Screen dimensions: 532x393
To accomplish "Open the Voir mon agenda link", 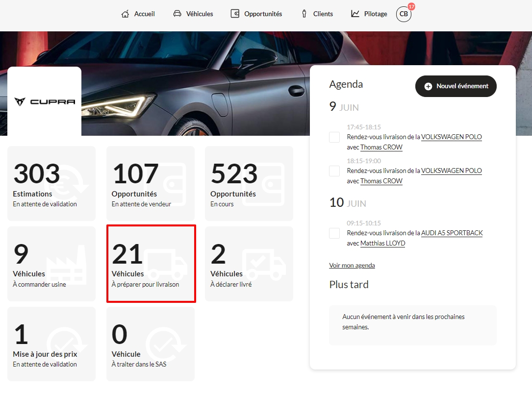I will 352,266.
